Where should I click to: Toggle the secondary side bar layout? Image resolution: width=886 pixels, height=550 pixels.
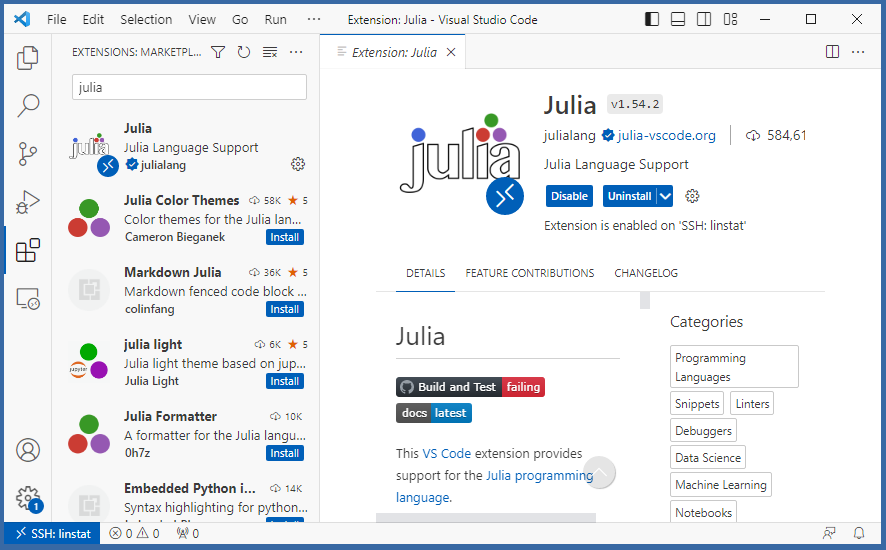pos(704,19)
